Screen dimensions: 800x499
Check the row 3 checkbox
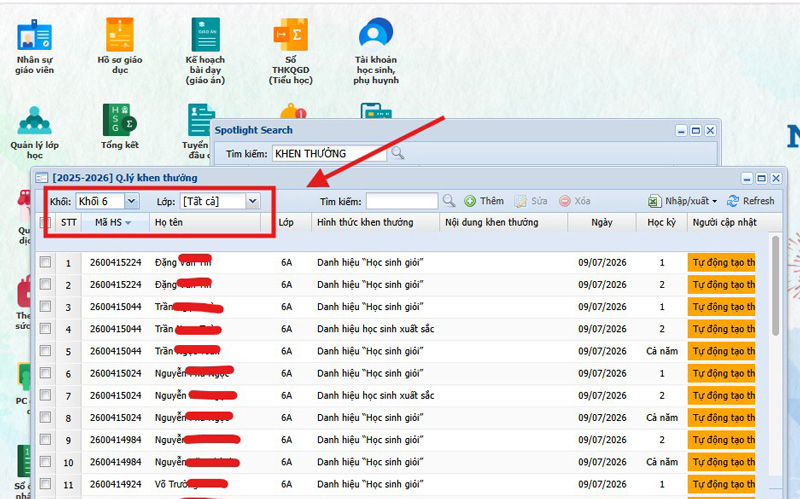click(45, 306)
